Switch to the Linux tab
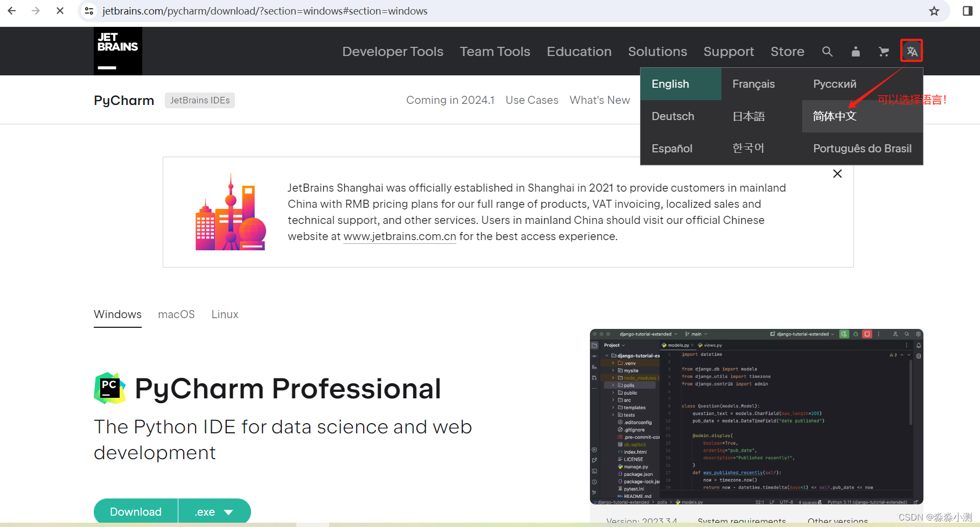The width and height of the screenshot is (980, 527). coord(224,314)
